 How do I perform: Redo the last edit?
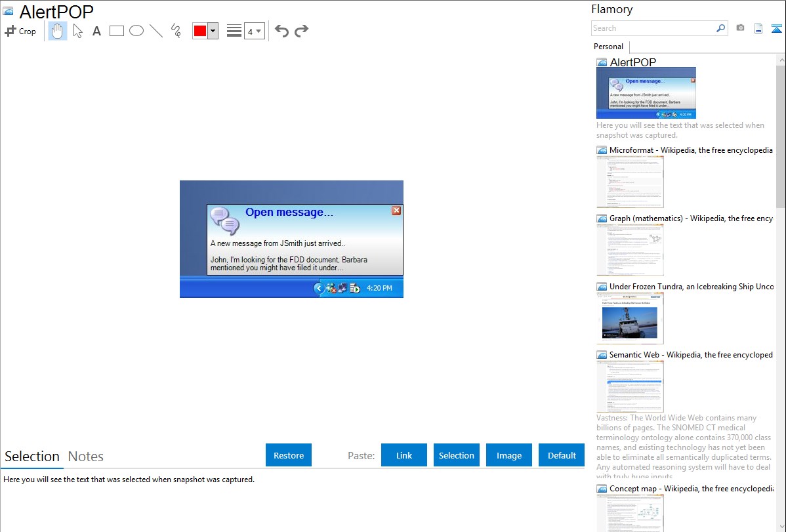point(301,31)
